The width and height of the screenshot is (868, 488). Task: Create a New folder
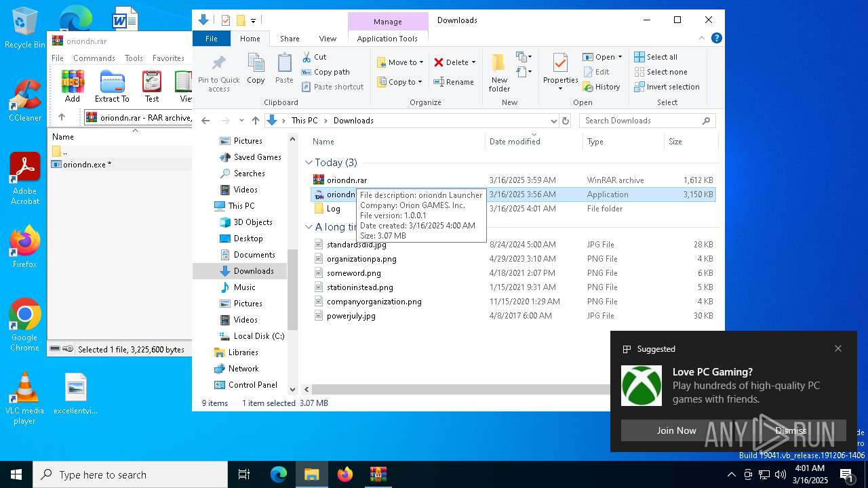click(499, 73)
